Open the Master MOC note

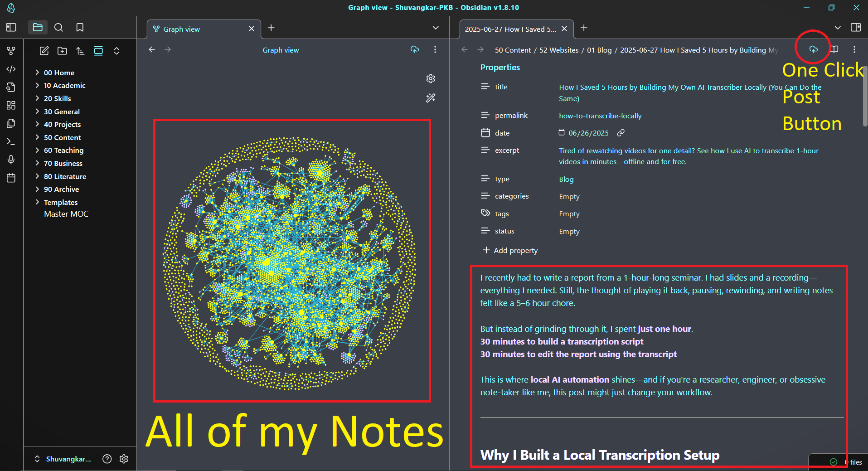tap(66, 214)
